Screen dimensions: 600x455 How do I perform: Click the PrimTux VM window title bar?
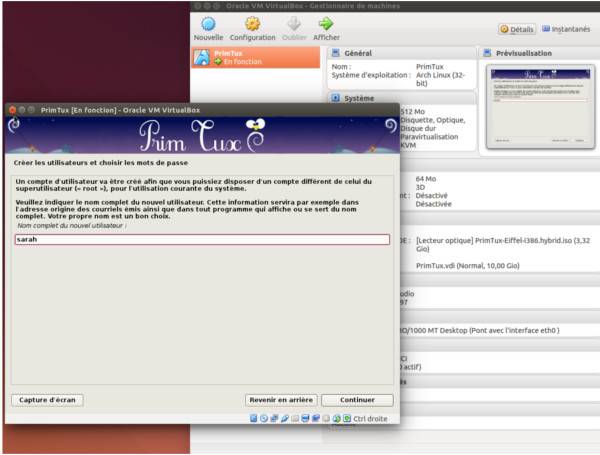(x=202, y=110)
